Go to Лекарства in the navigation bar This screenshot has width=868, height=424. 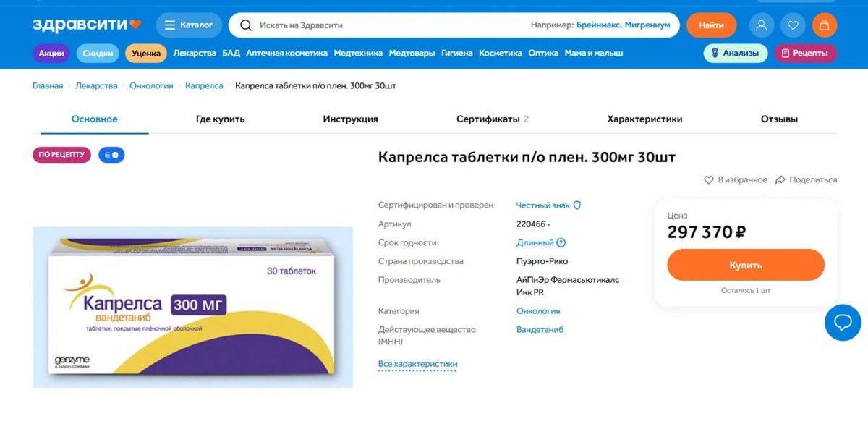(195, 53)
